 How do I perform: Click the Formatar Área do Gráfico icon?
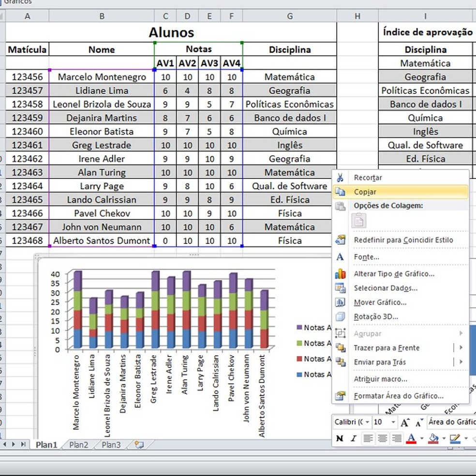(x=341, y=396)
